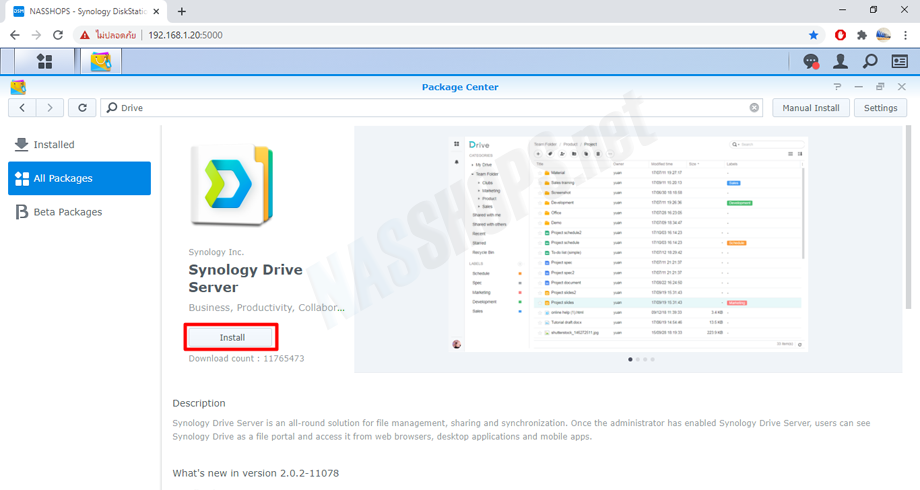Clear the Drive search text
The height and width of the screenshot is (490, 920).
754,108
